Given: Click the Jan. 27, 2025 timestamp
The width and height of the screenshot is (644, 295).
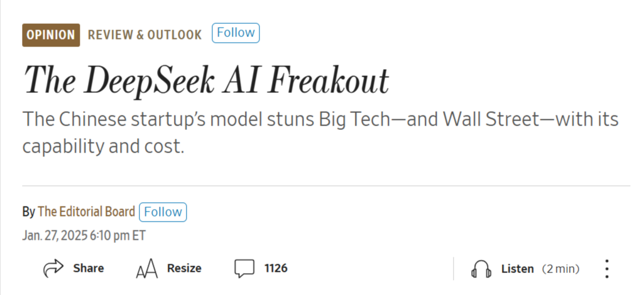Looking at the screenshot, I should (x=84, y=235).
